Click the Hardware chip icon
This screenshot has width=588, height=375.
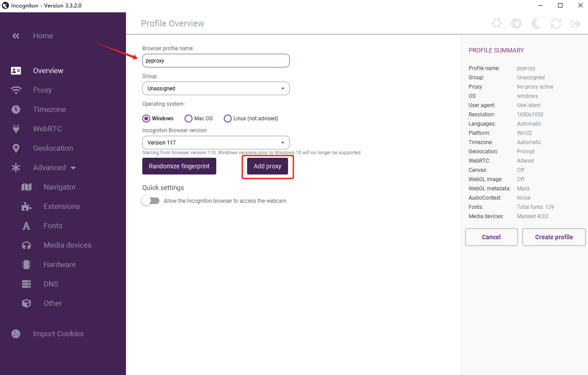tap(26, 264)
